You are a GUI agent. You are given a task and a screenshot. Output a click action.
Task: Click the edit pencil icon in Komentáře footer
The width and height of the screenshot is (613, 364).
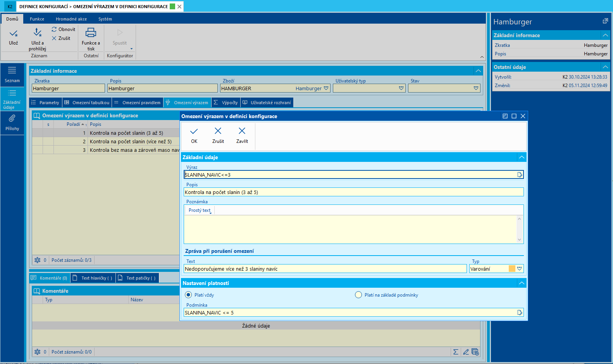[x=466, y=352]
